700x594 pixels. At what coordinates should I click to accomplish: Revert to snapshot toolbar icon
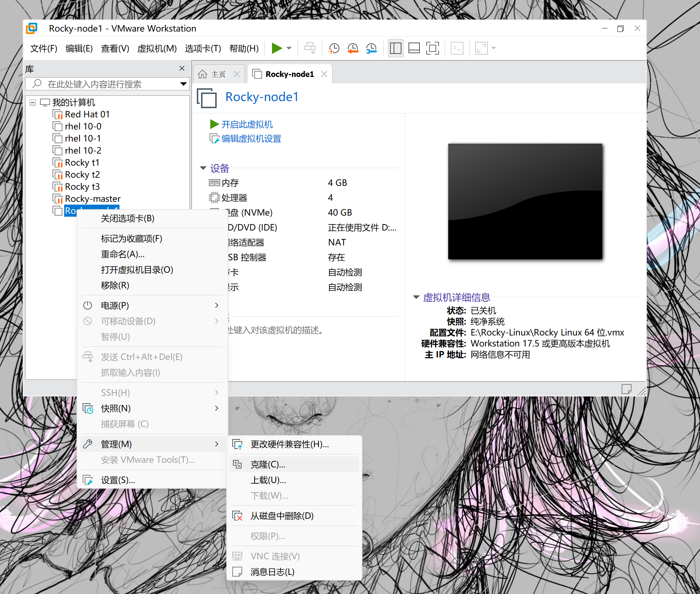[x=352, y=48]
